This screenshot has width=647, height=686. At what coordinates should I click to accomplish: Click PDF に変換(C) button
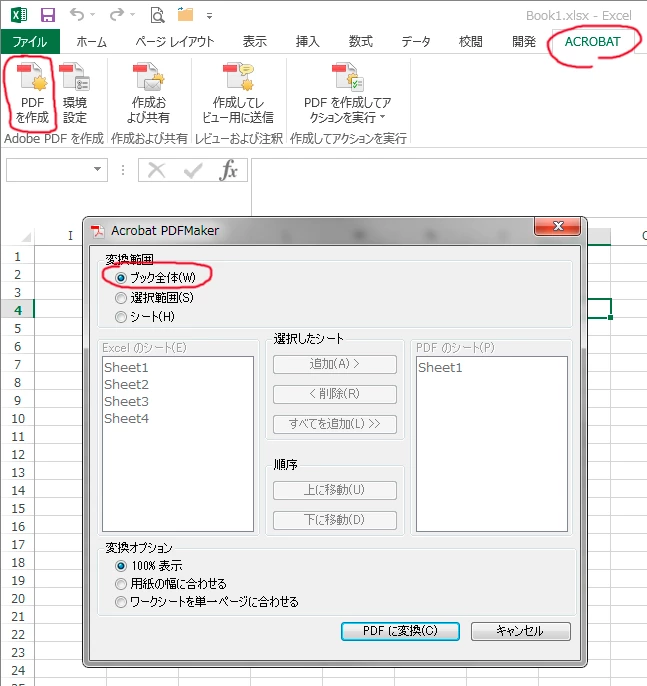400,631
